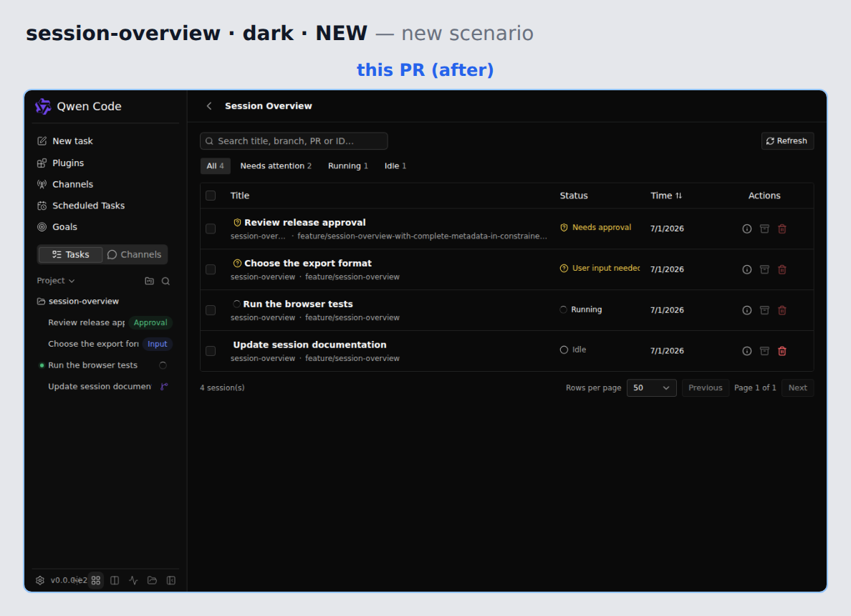This screenshot has height=616, width=851.
Task: Click the Needs approval status text
Action: click(601, 227)
